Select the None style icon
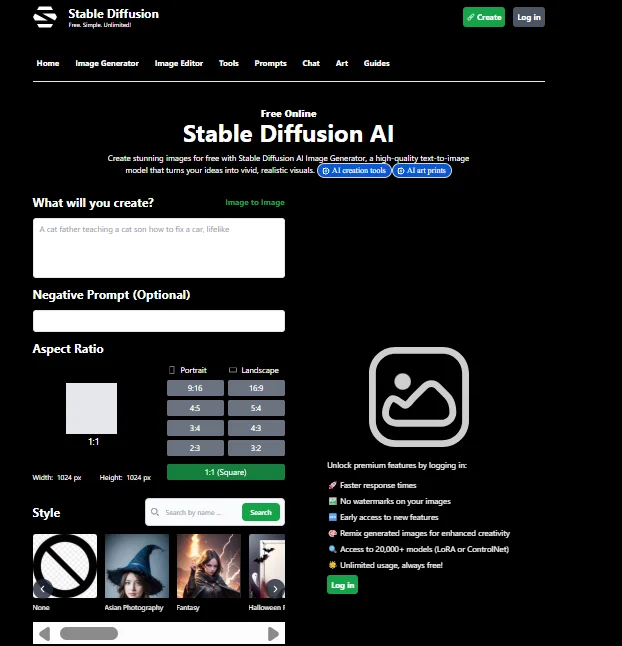This screenshot has width=622, height=646. [x=65, y=566]
